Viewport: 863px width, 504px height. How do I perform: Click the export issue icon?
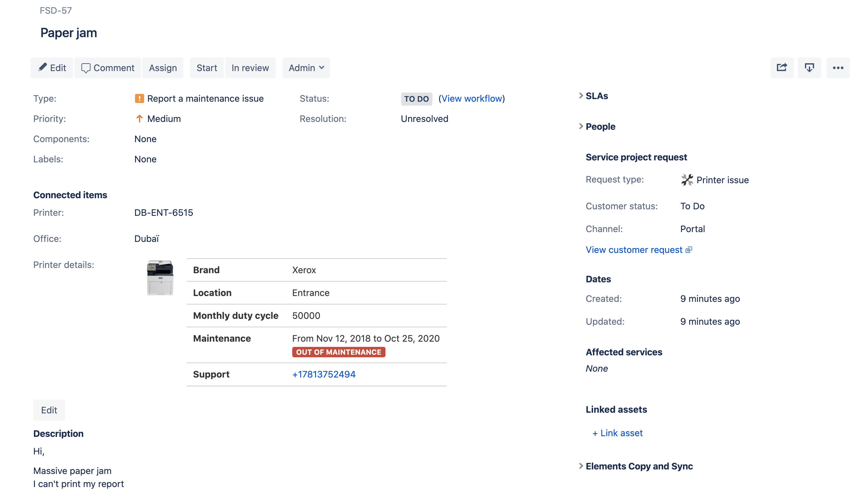[x=809, y=68]
